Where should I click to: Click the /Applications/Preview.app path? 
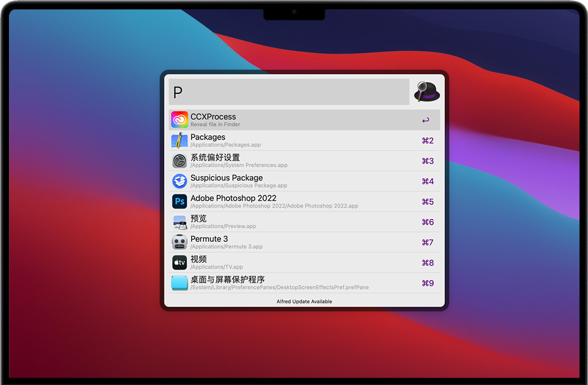223,226
